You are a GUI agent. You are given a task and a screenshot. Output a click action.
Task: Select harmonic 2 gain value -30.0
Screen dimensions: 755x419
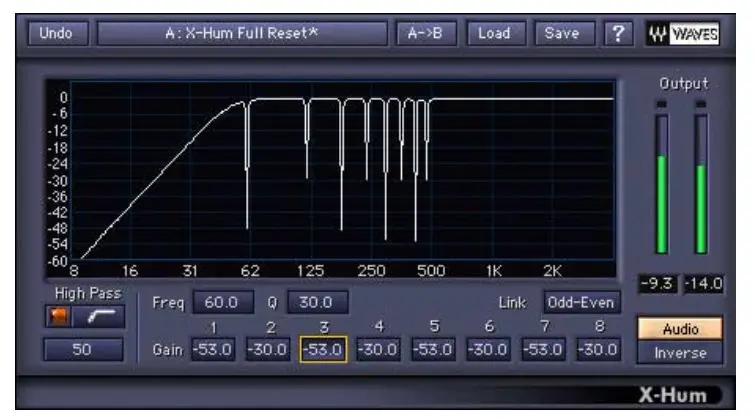(268, 349)
